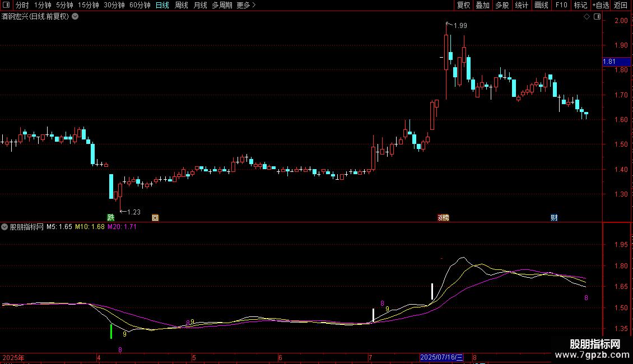This screenshot has width=633, height=364.
Task: Select the 30分钟 period tab
Action: (114, 5)
